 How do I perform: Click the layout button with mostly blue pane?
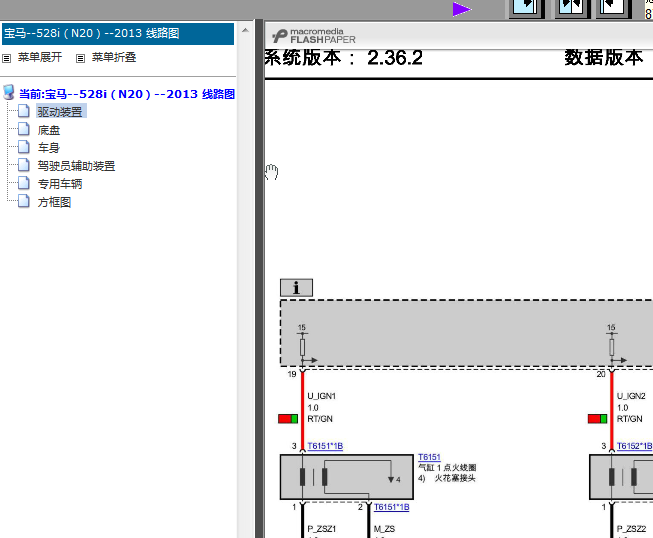point(527,8)
